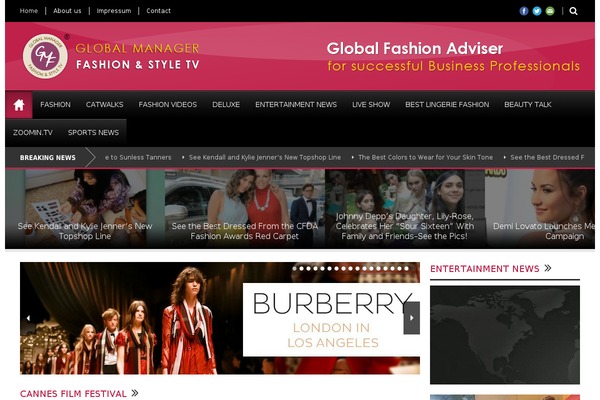Screen dimensions: 600x400
Task: Open the Impressum link
Action: tap(114, 11)
